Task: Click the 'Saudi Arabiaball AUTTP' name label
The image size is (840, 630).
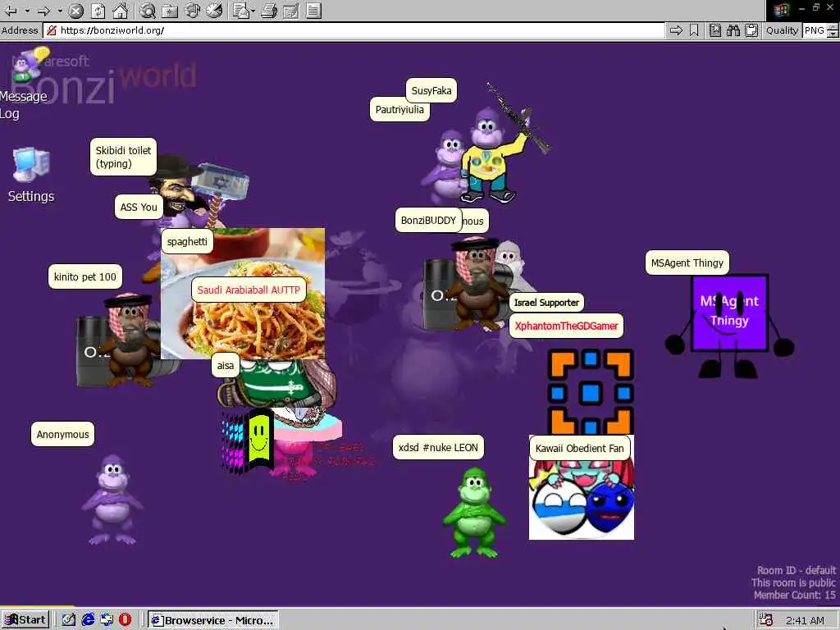Action: tap(249, 290)
